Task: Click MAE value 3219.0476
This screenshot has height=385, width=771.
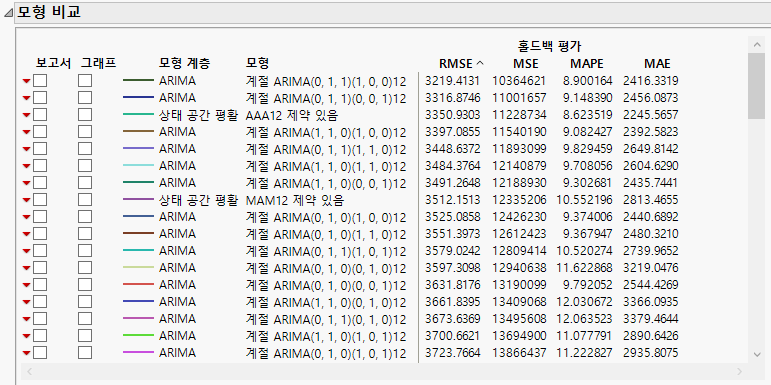Action: tap(651, 268)
